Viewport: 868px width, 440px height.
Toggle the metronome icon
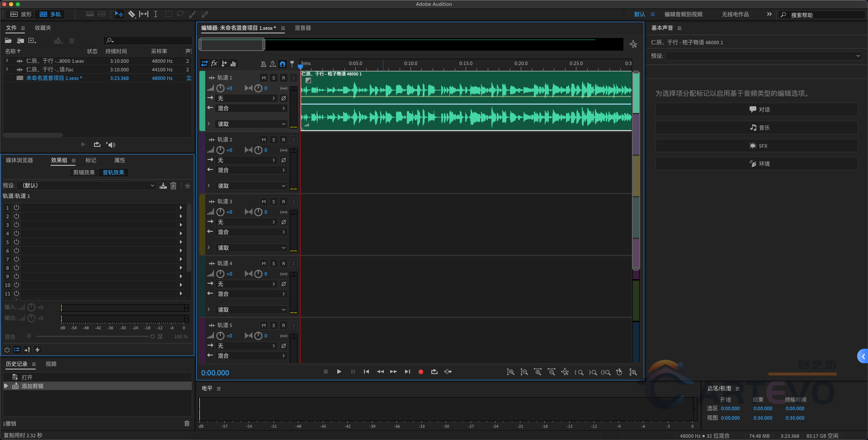[x=264, y=64]
